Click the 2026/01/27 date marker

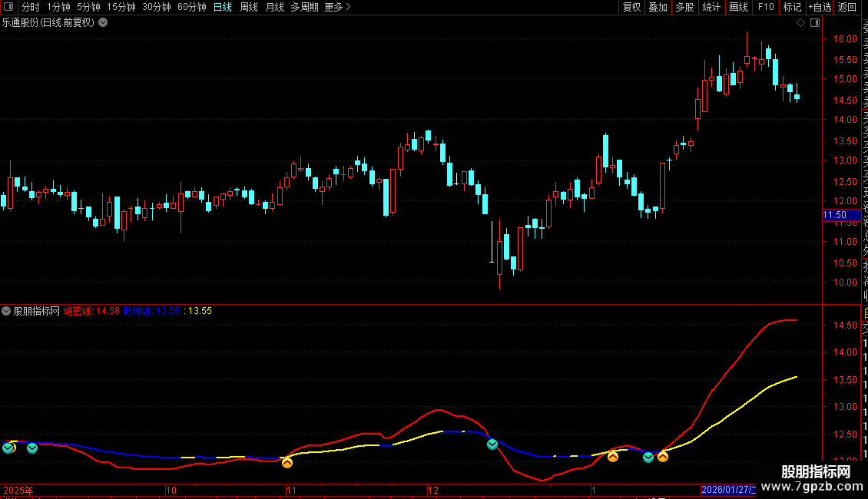tap(728, 490)
